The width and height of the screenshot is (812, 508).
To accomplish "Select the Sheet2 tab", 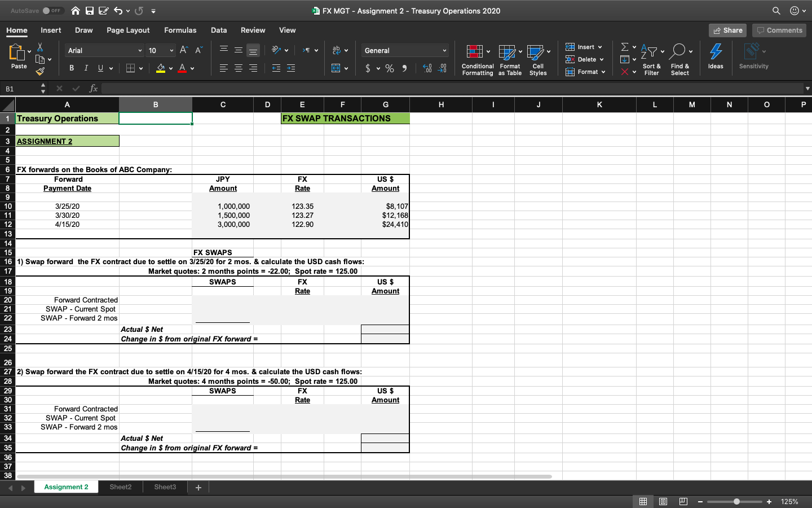I will pyautogui.click(x=120, y=487).
